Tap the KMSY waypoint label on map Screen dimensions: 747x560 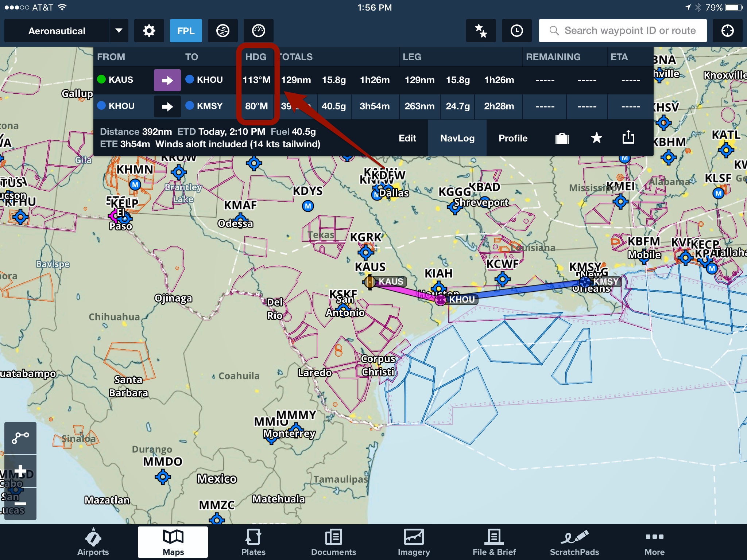point(605,281)
